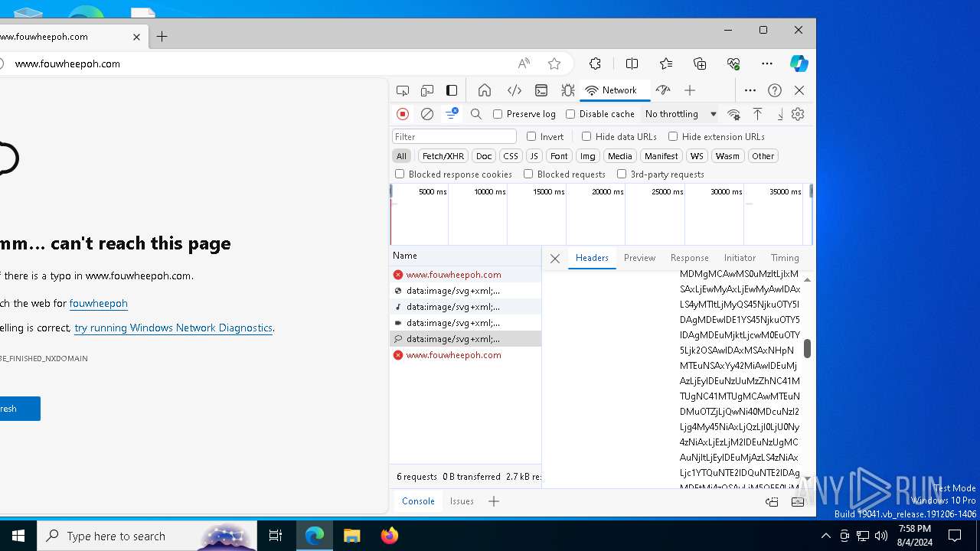Open Network settings gear
Image resolution: width=980 pixels, height=551 pixels.
798,114
